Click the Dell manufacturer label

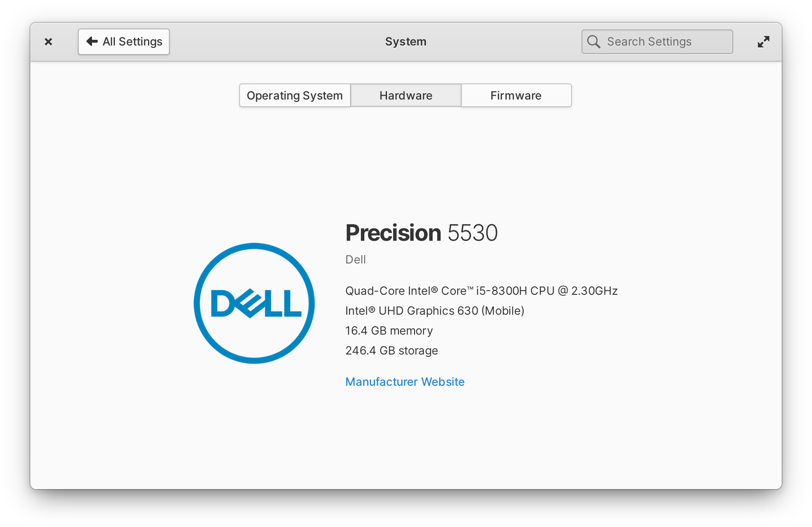point(355,260)
